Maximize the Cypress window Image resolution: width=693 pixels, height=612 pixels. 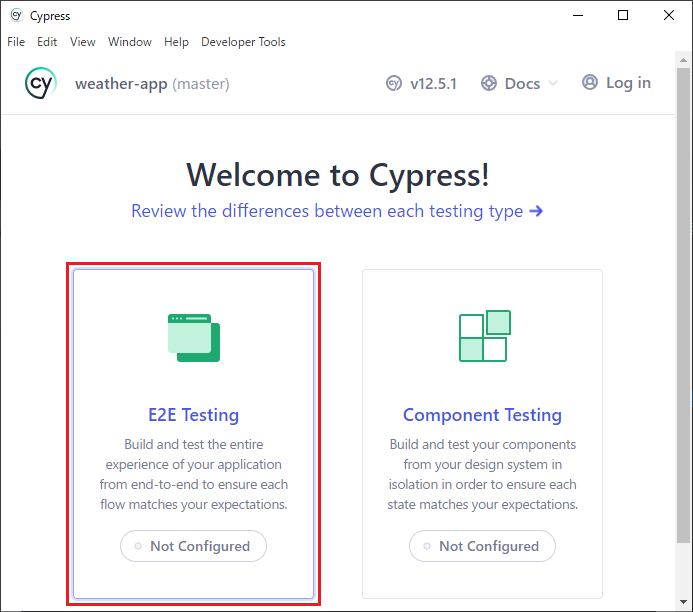pos(623,15)
